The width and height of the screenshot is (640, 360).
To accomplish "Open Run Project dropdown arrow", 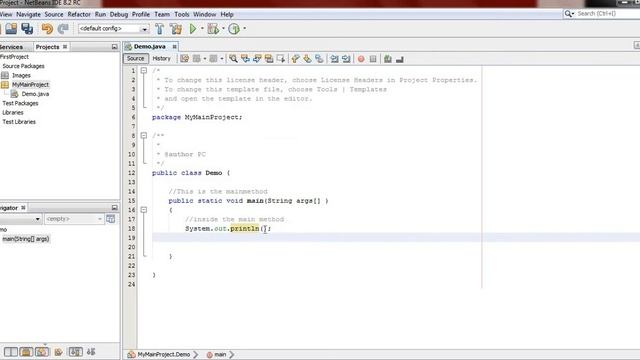I will click(x=202, y=29).
